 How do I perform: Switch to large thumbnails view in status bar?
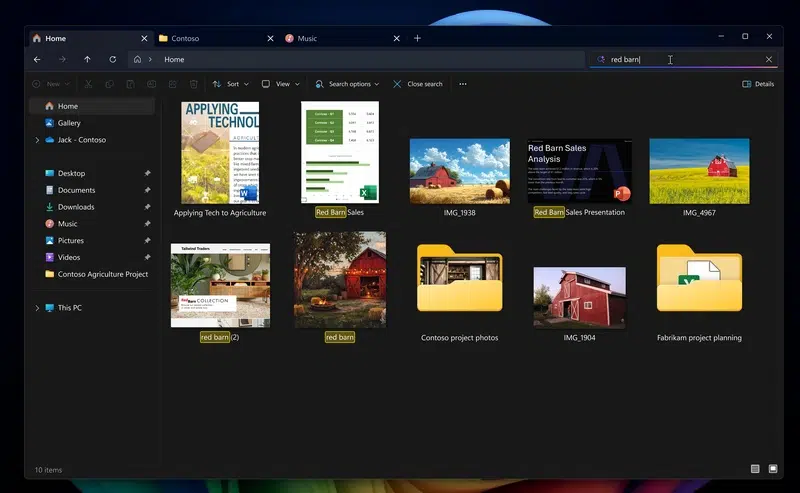[772, 469]
